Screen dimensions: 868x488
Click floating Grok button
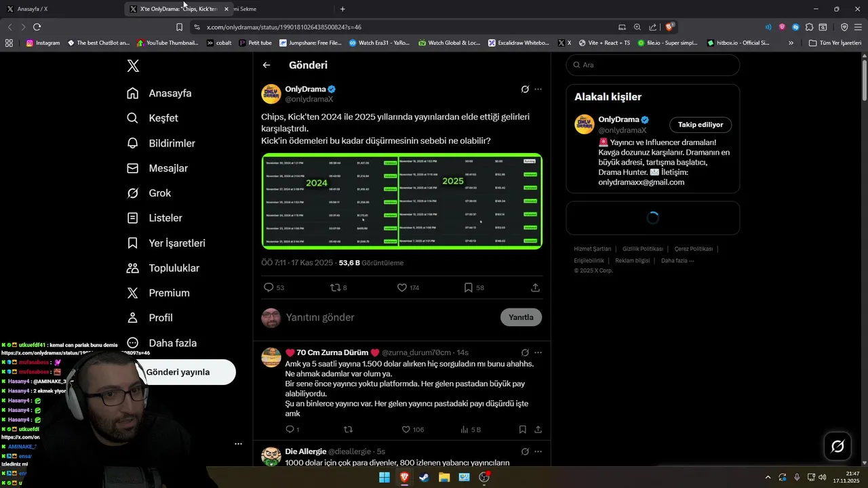837,446
